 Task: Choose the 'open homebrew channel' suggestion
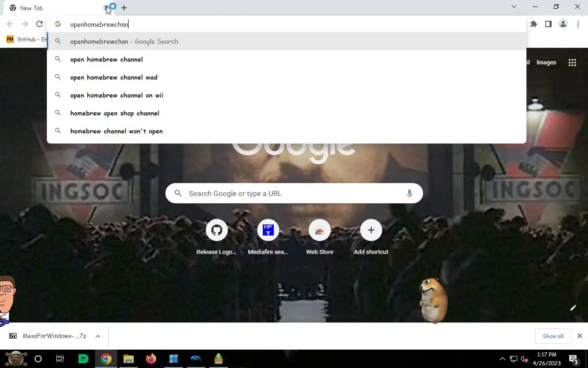(287, 59)
